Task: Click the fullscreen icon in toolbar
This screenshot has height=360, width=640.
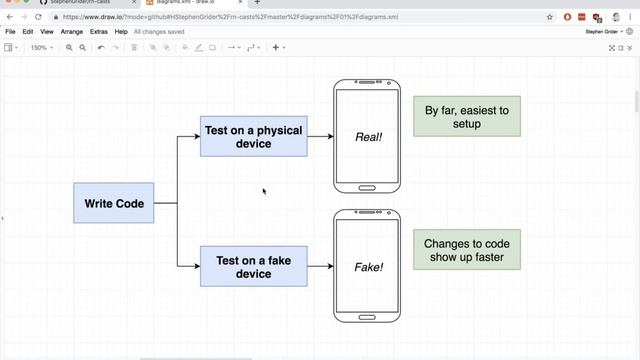Action: pos(612,48)
